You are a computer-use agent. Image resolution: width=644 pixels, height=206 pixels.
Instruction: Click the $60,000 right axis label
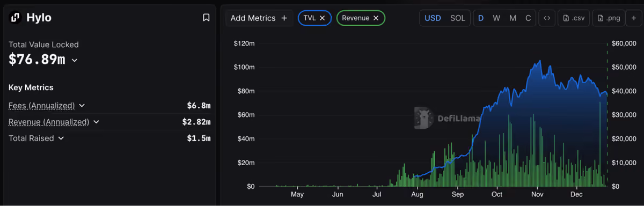tap(624, 43)
